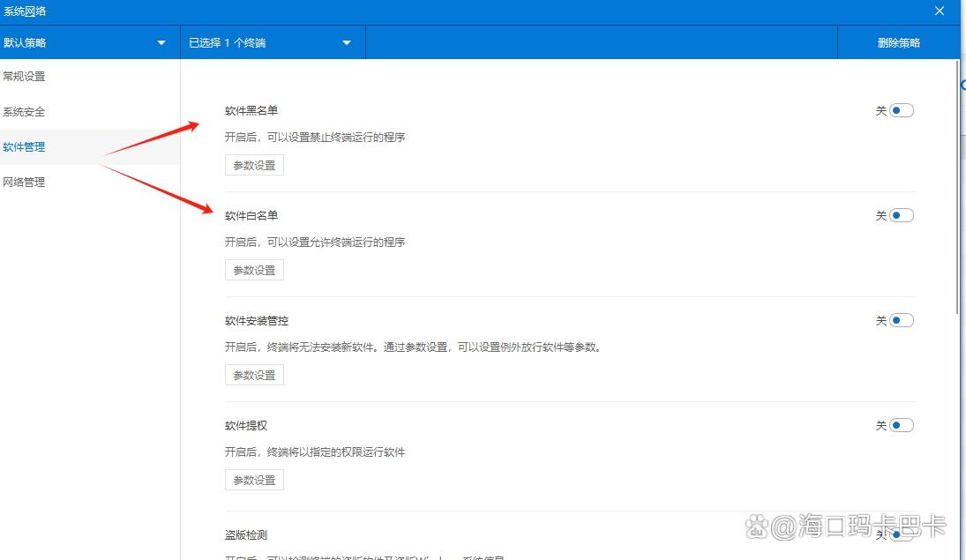Image resolution: width=966 pixels, height=560 pixels.
Task: Click the dropdown arrow beside 默认策略
Action: click(161, 41)
